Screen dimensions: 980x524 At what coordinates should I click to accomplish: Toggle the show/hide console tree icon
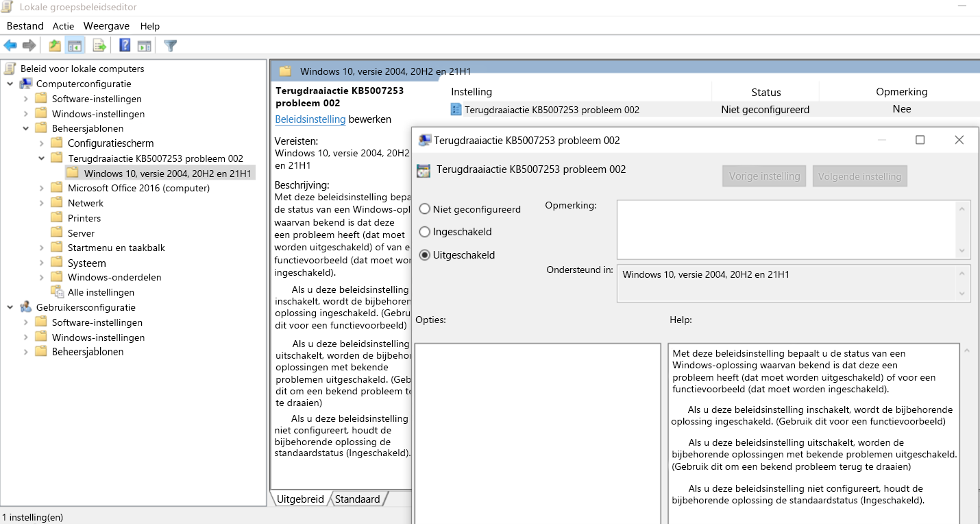pyautogui.click(x=75, y=46)
